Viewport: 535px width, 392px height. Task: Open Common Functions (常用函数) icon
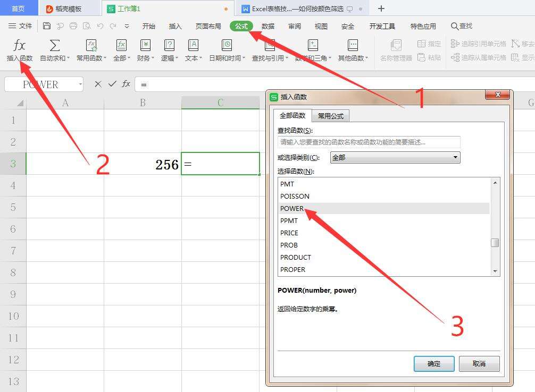tap(91, 45)
